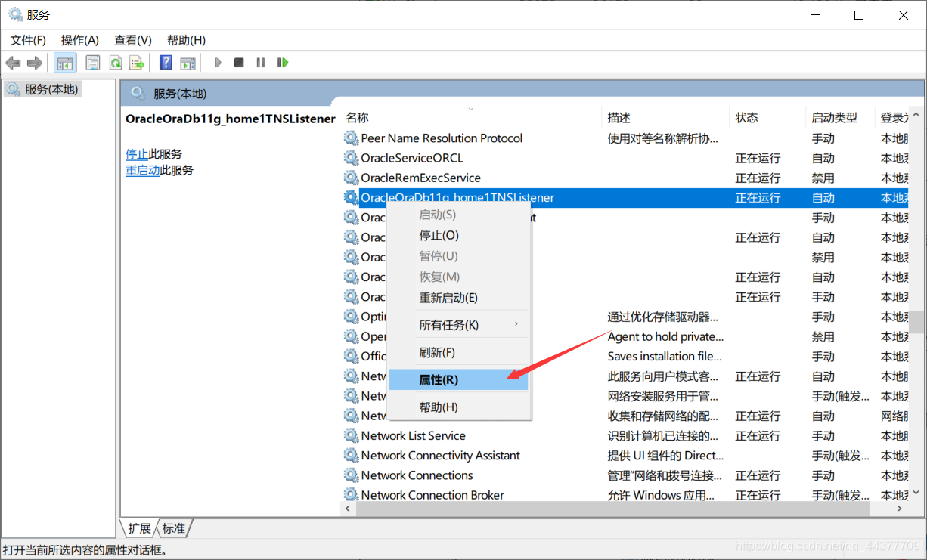This screenshot has width=927, height=560.
Task: Click gear icon of OracleServiceORCL row
Action: pos(351,158)
